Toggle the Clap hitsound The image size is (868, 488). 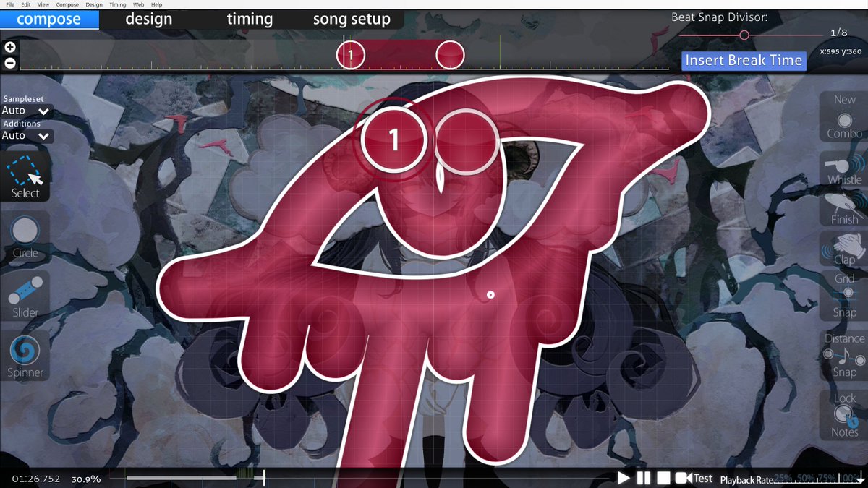click(x=844, y=249)
